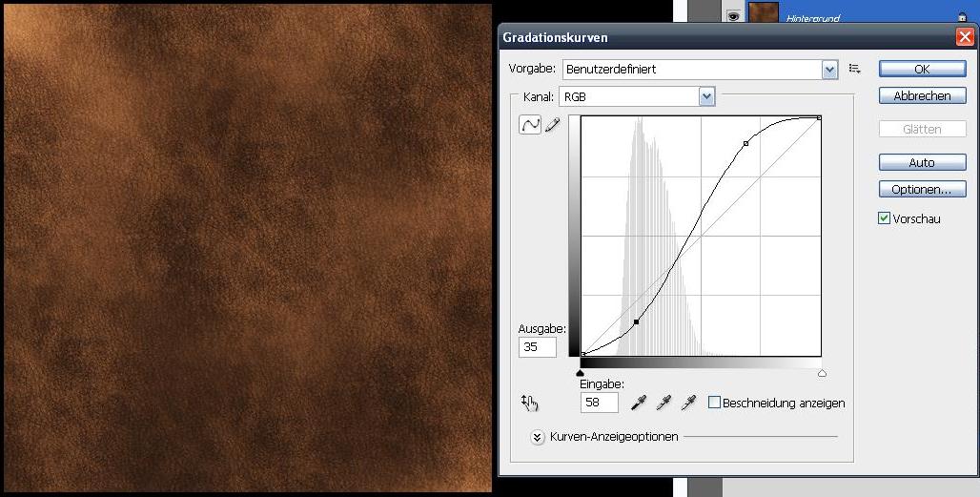
Task: Click the white point slider triangle
Action: [x=822, y=373]
